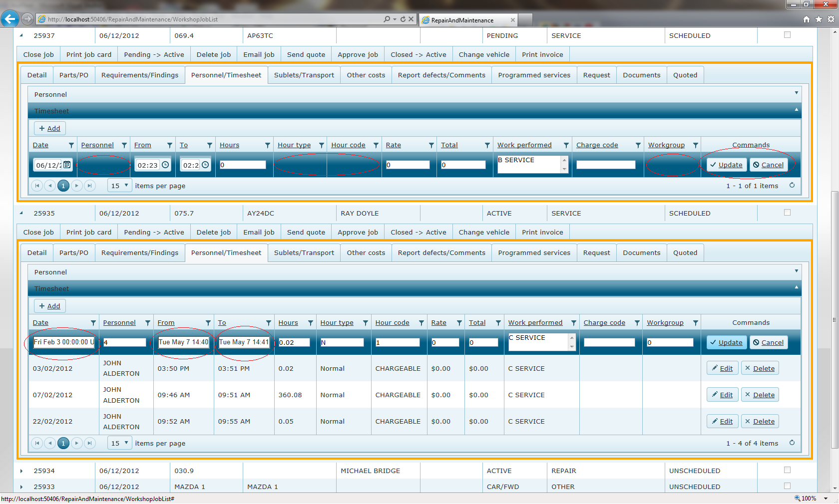Open Programmed services tab in job 25935
This screenshot has height=504, width=839.
[x=534, y=253]
